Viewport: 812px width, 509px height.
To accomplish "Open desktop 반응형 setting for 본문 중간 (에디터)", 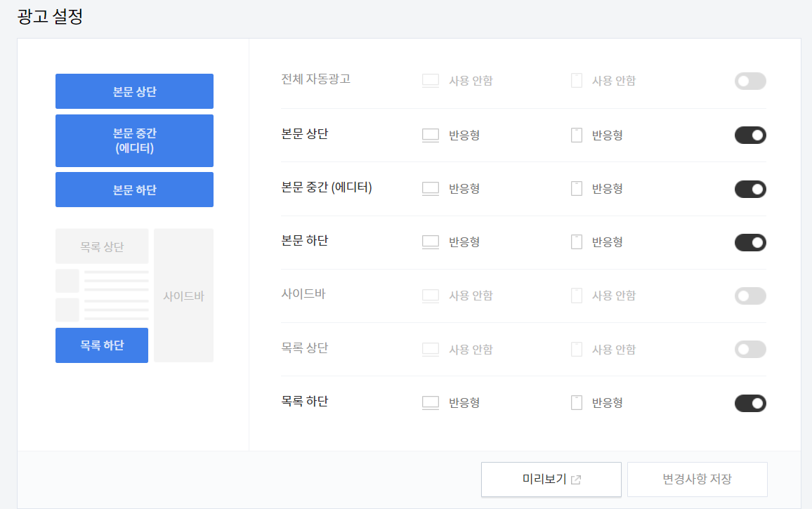I will click(x=464, y=188).
